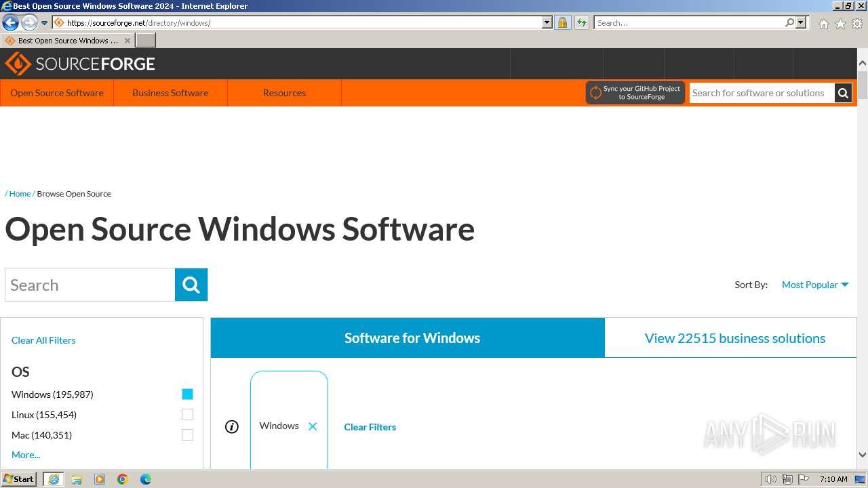Click the browser search magnifier icon
The image size is (868, 488).
tap(789, 22)
